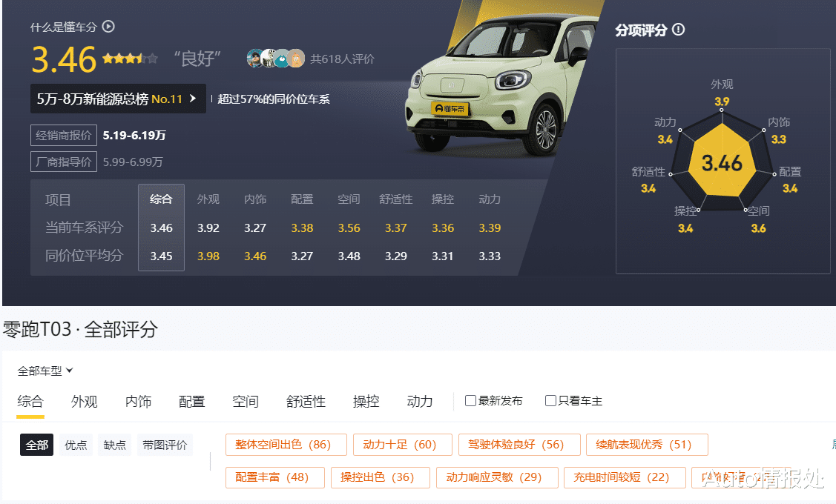Select the 充电时间较短 (22) tag

625,477
